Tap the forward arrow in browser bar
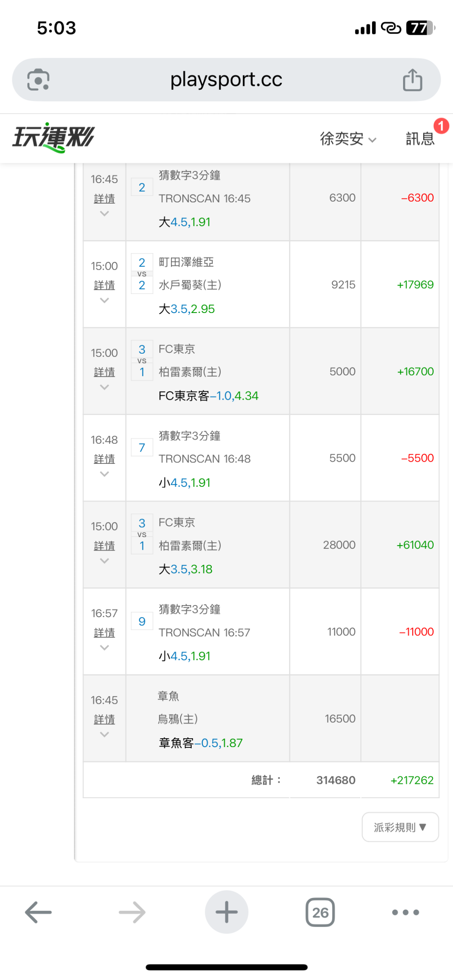Image resolution: width=453 pixels, height=980 pixels. click(x=132, y=912)
